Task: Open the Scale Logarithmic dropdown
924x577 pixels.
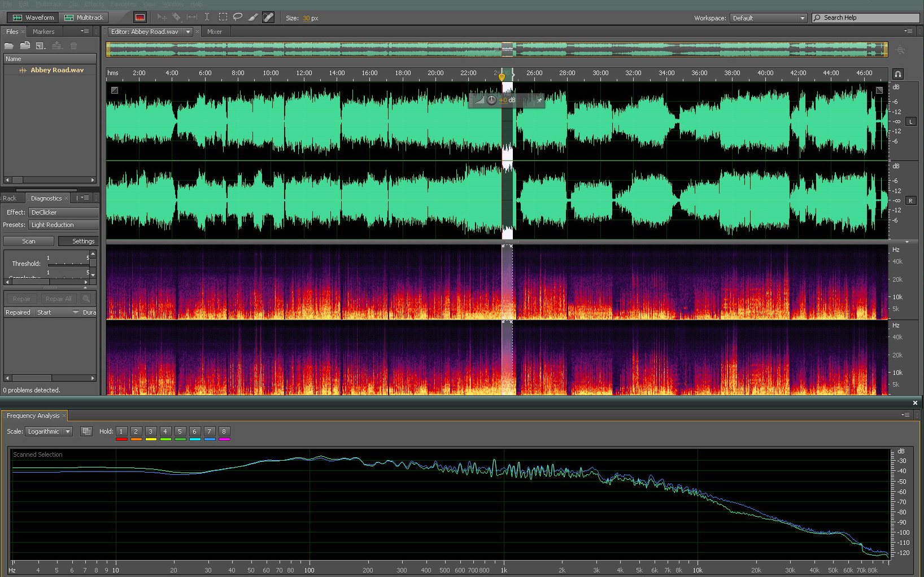Action: click(49, 431)
